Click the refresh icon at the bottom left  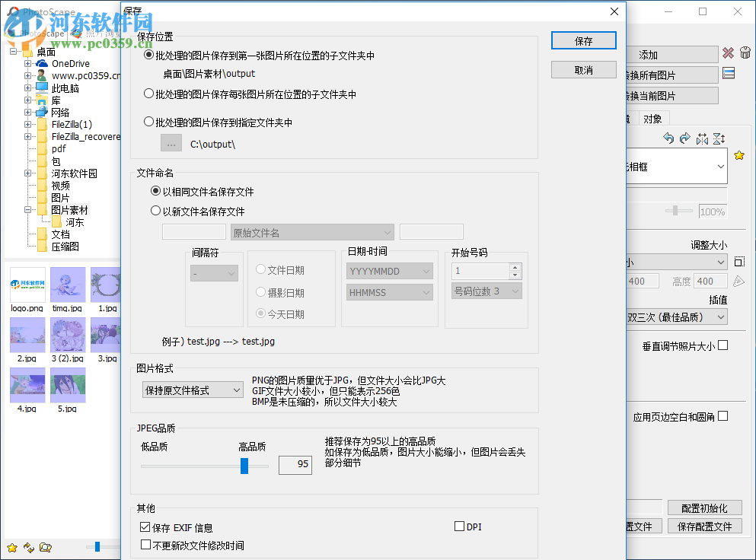tap(29, 547)
